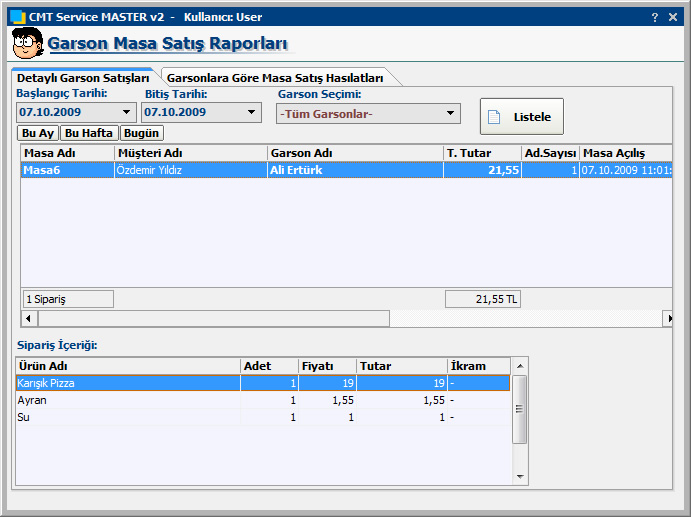Click the cartoon waiter mascot icon
Screen dimensions: 691x517
(x=27, y=44)
